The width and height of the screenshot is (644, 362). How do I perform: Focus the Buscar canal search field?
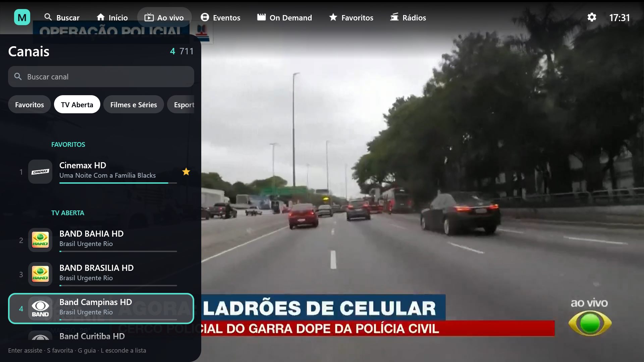(101, 77)
